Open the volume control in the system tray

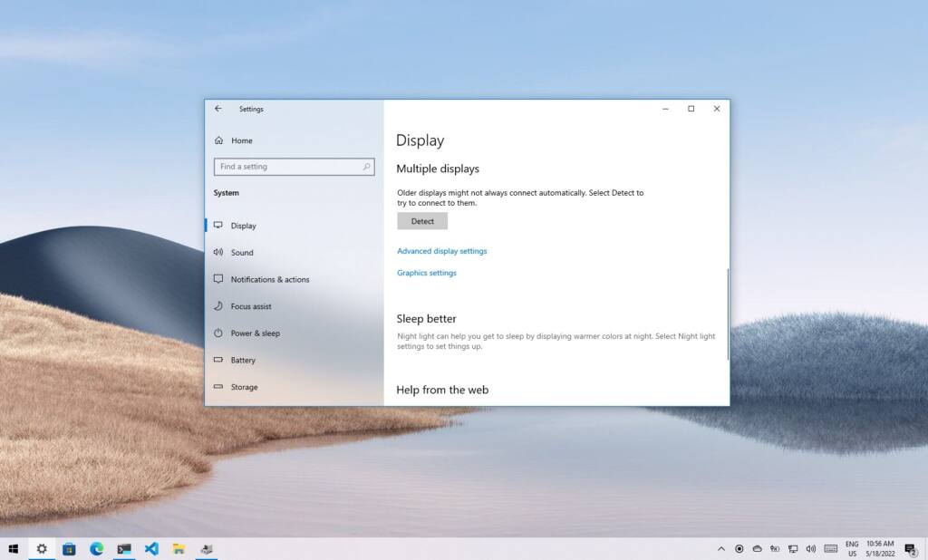pos(812,548)
